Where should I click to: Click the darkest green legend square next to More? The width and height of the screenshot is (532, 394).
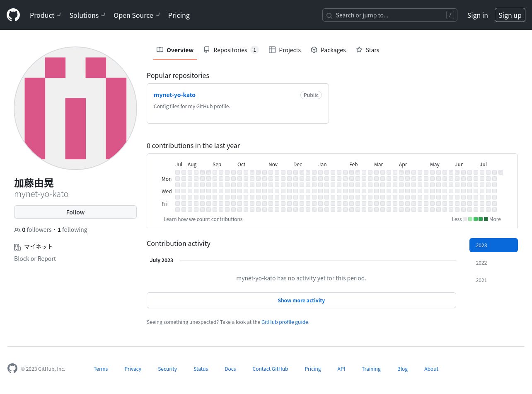486,219
